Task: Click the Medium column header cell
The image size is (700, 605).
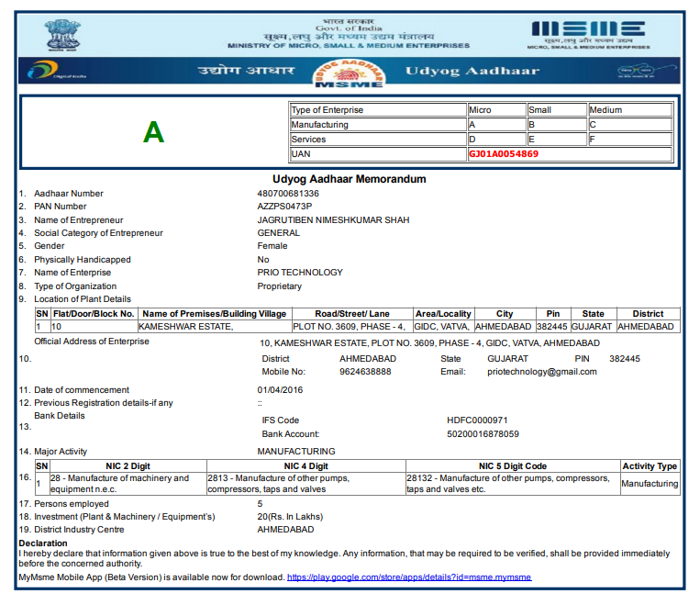Action: (629, 110)
